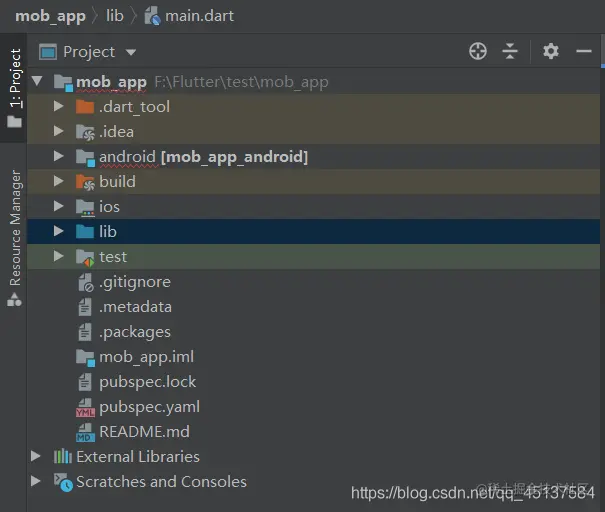Expand the ios folder arrow
Image resolution: width=605 pixels, height=512 pixels.
click(x=58, y=206)
